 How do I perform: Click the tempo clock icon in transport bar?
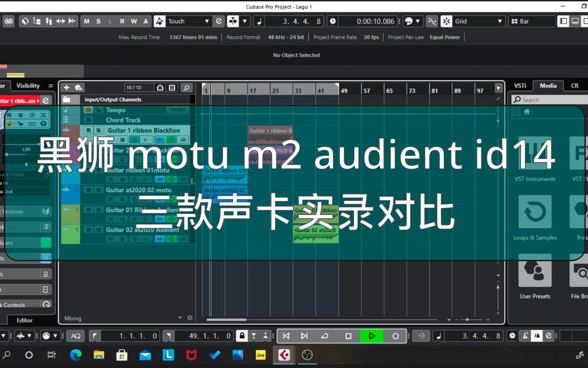coord(512,336)
